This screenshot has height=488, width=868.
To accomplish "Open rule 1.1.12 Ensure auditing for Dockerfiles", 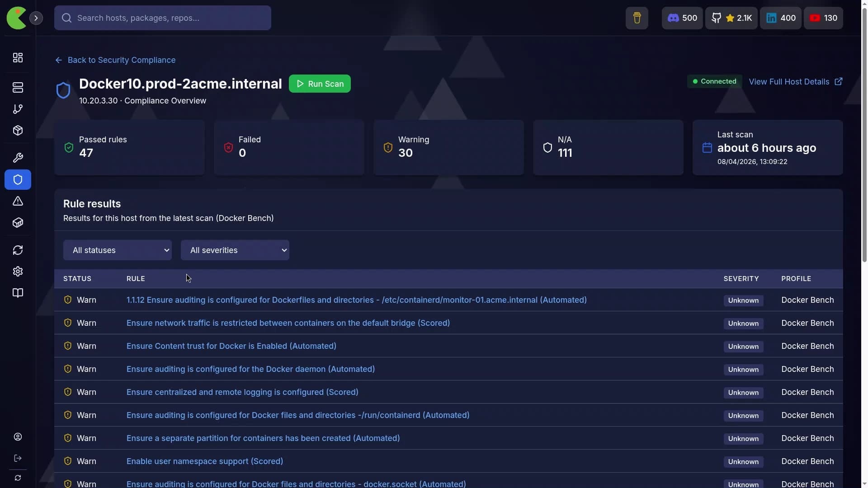I will pyautogui.click(x=357, y=300).
